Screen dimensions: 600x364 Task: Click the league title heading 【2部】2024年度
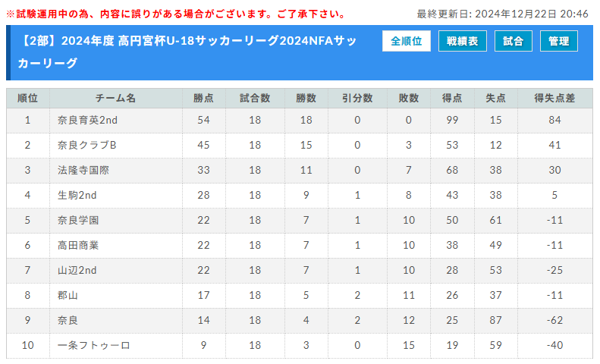click(x=187, y=52)
